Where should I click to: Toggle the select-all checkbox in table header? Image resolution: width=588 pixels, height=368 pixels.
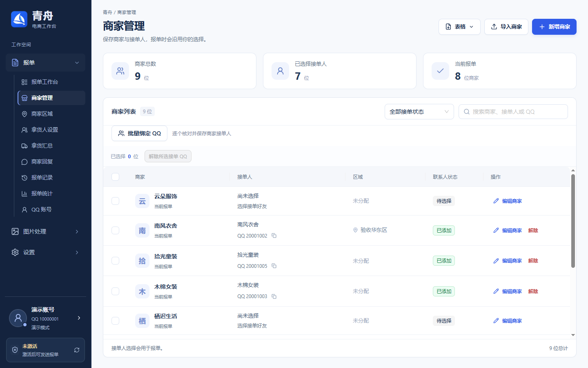pos(116,177)
